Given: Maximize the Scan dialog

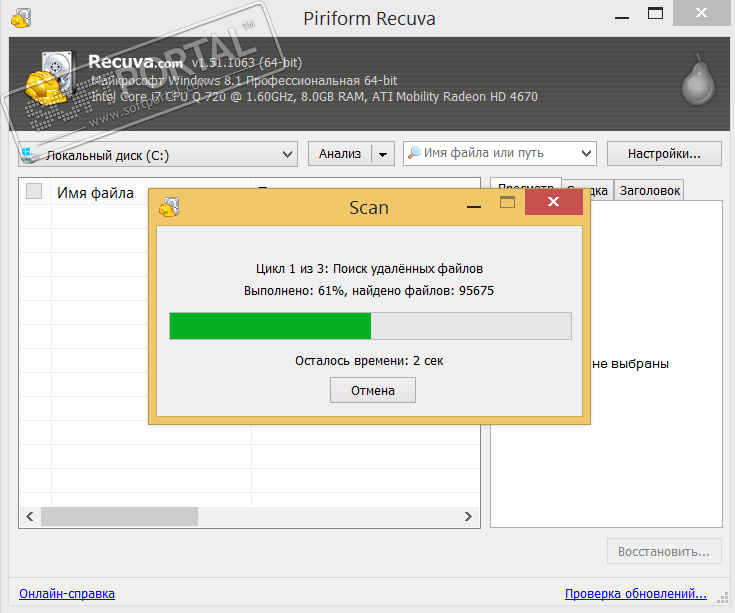Looking at the screenshot, I should (x=507, y=202).
